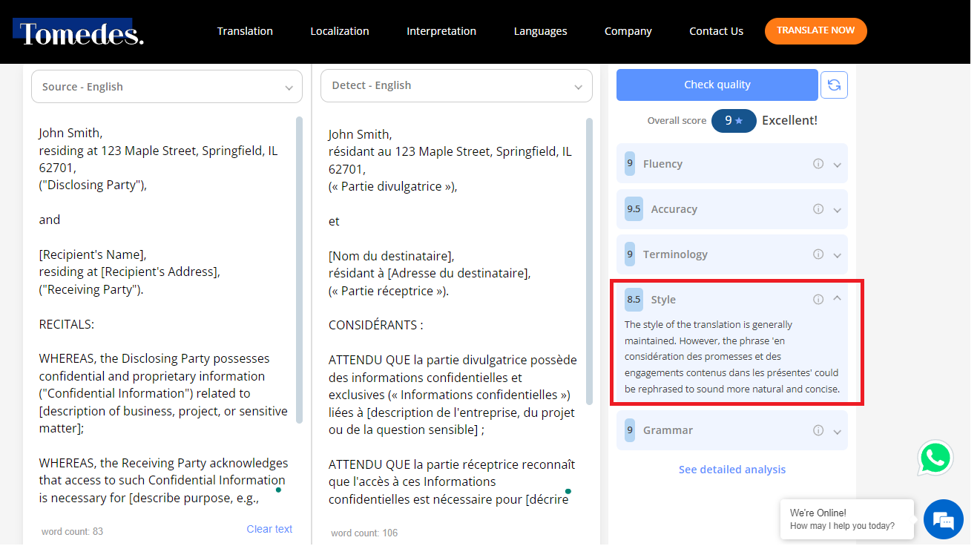
Task: Click the Tomedes logo
Action: click(79, 33)
